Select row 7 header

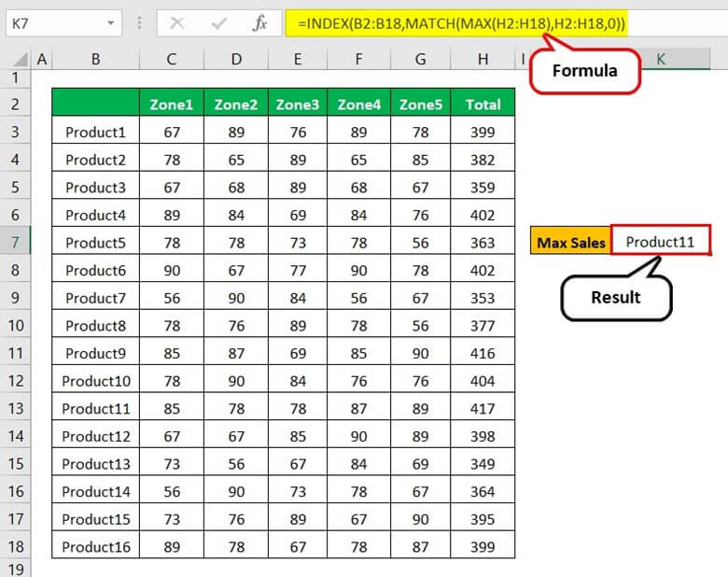coord(15,242)
